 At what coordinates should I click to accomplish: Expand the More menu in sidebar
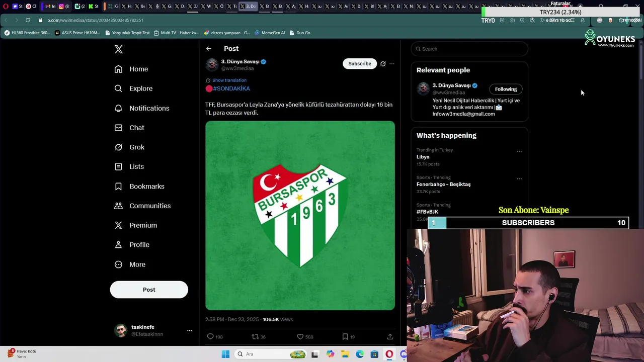tap(130, 264)
